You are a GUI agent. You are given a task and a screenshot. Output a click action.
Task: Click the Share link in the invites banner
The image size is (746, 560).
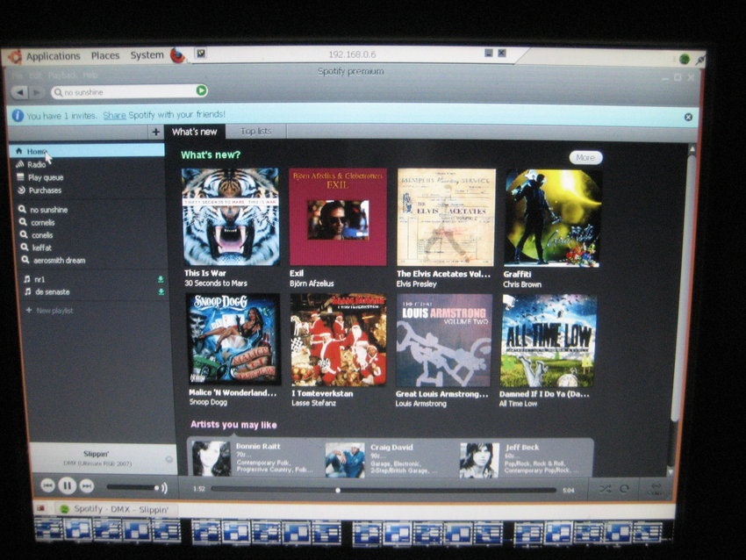click(x=114, y=115)
